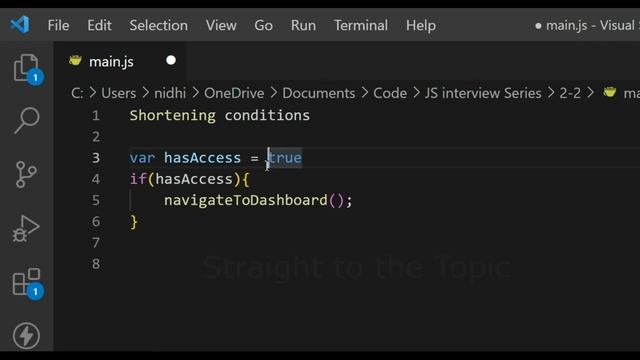Open the Selection menu
The width and height of the screenshot is (640, 360).
point(158,25)
